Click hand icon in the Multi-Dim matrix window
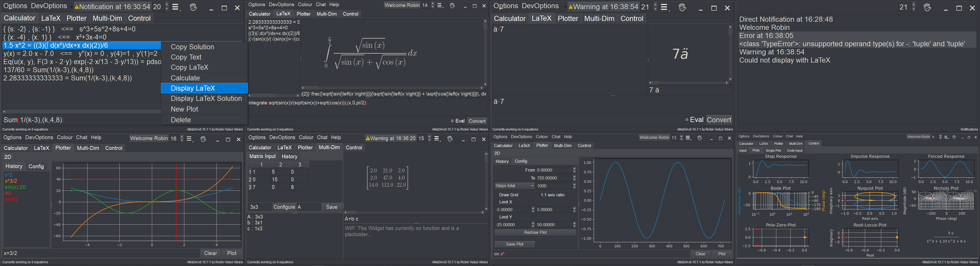 [x=450, y=139]
